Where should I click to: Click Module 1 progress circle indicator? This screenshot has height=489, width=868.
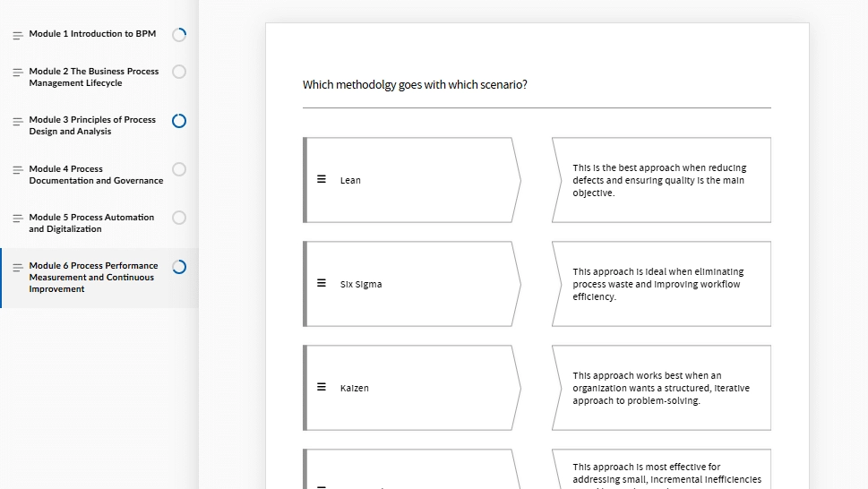179,35
